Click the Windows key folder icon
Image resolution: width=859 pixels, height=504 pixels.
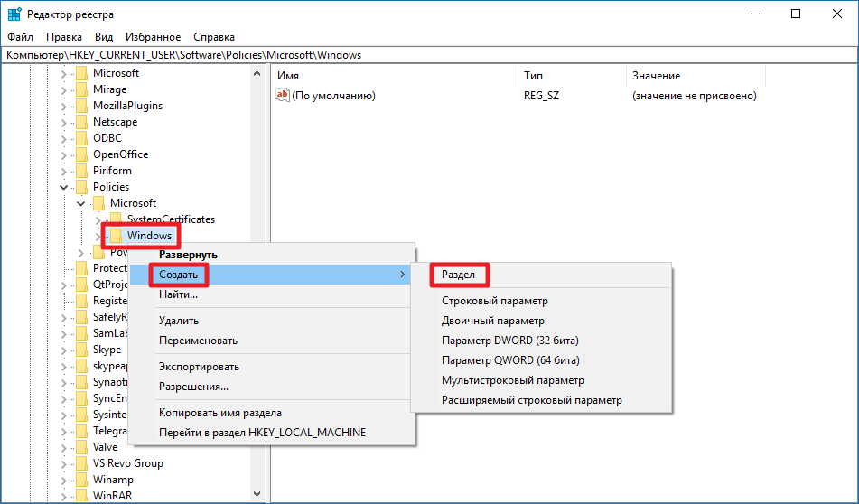click(x=116, y=236)
